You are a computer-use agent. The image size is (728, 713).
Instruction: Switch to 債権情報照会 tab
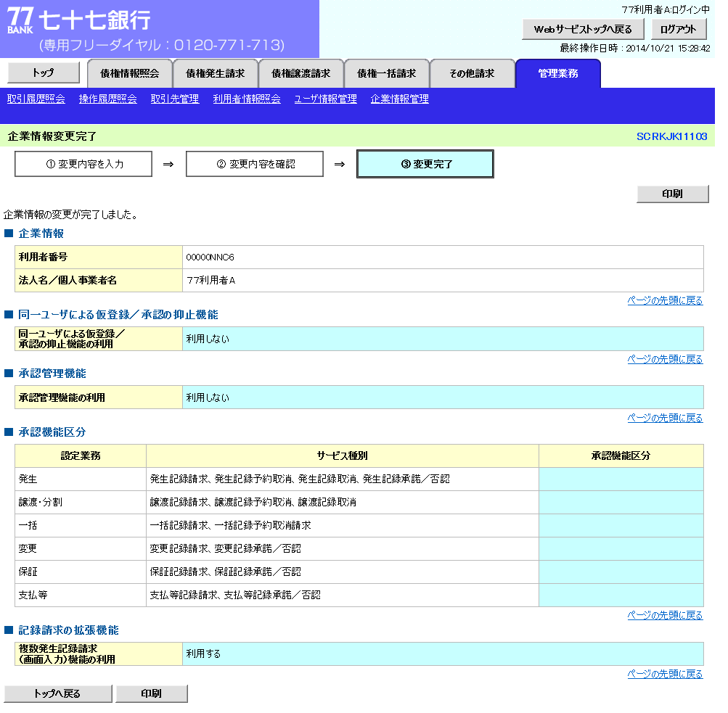point(129,73)
